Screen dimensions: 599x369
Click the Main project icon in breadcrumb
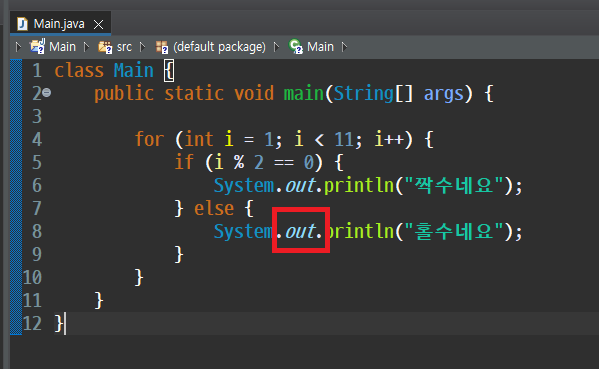point(37,47)
